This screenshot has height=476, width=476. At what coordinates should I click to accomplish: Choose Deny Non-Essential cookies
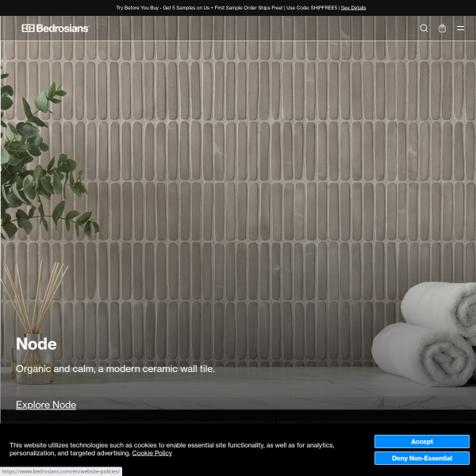click(x=421, y=458)
